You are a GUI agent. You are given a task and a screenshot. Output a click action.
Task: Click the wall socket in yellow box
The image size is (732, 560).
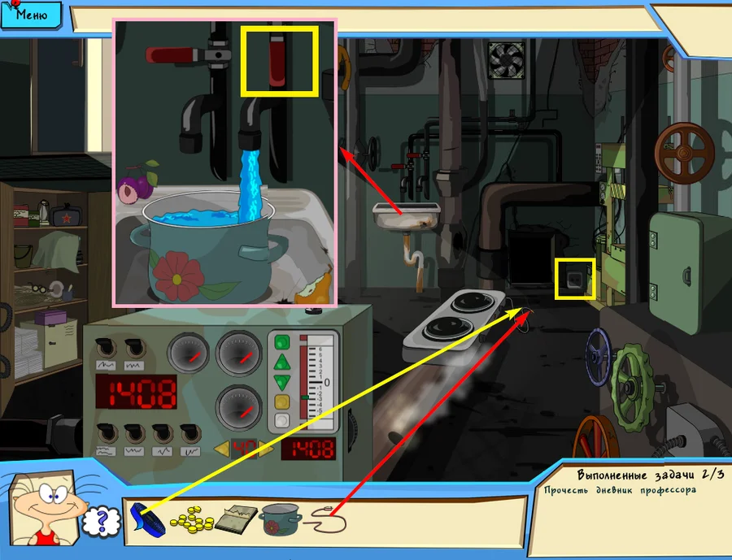click(x=575, y=279)
